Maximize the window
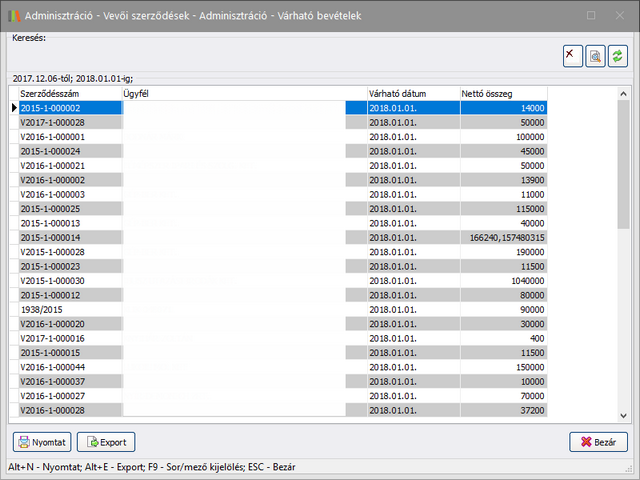Screen dimensions: 640x480 (x=590, y=15)
